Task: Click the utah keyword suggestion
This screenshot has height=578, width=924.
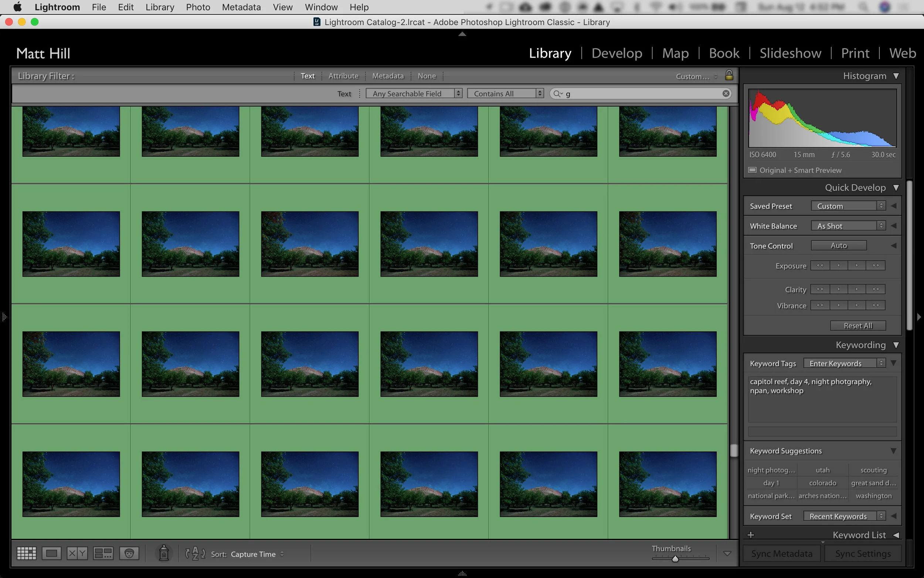Action: tap(822, 470)
